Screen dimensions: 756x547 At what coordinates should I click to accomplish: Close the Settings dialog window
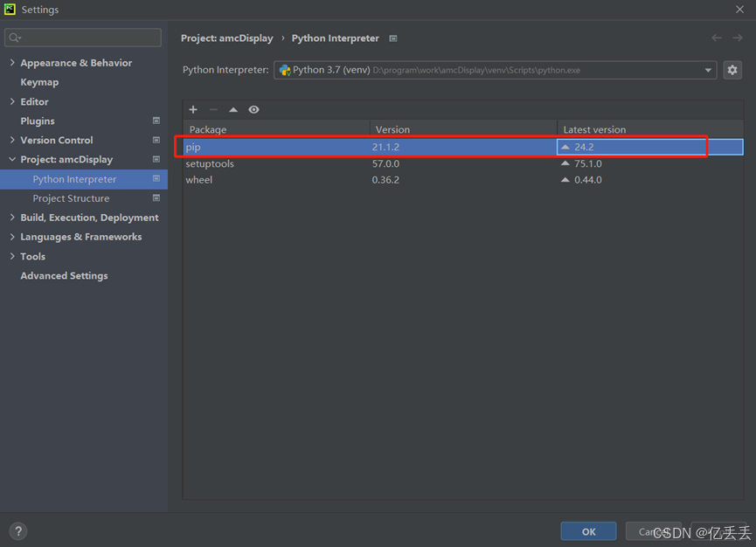pyautogui.click(x=739, y=9)
